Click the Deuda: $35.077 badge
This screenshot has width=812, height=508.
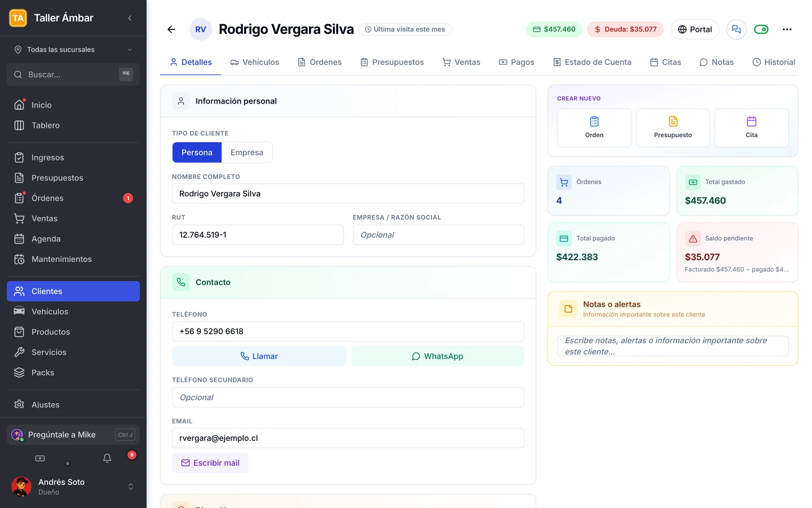click(625, 29)
